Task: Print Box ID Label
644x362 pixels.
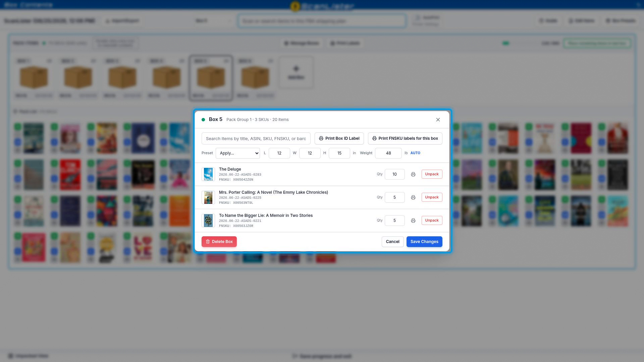Action: tap(339, 138)
